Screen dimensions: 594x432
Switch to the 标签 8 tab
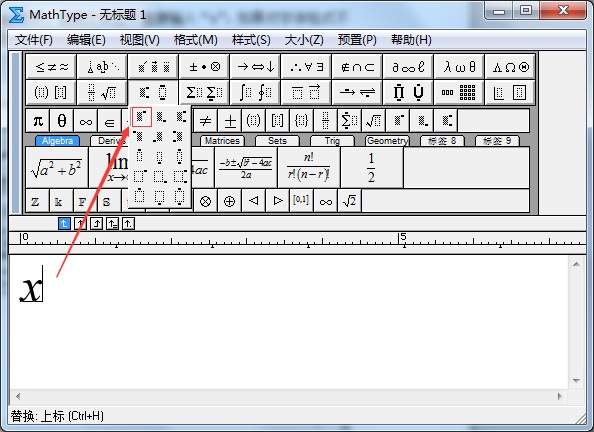pyautogui.click(x=442, y=141)
